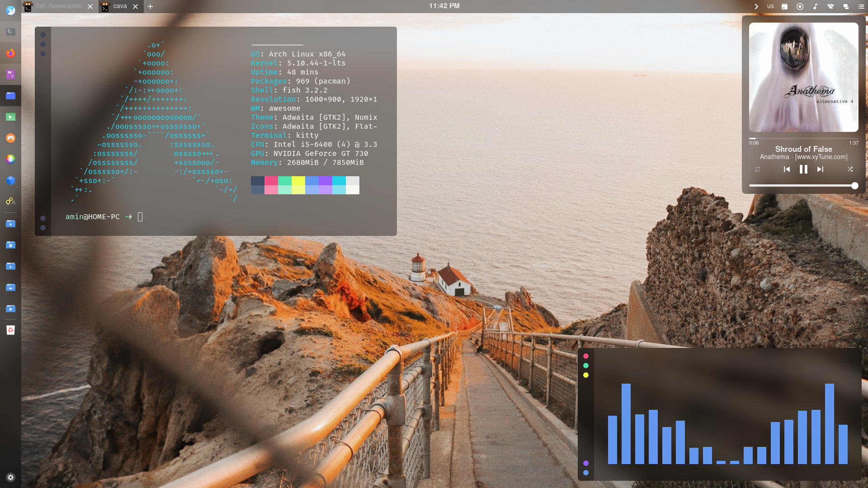Toggle shuffle in the music player

(x=850, y=169)
